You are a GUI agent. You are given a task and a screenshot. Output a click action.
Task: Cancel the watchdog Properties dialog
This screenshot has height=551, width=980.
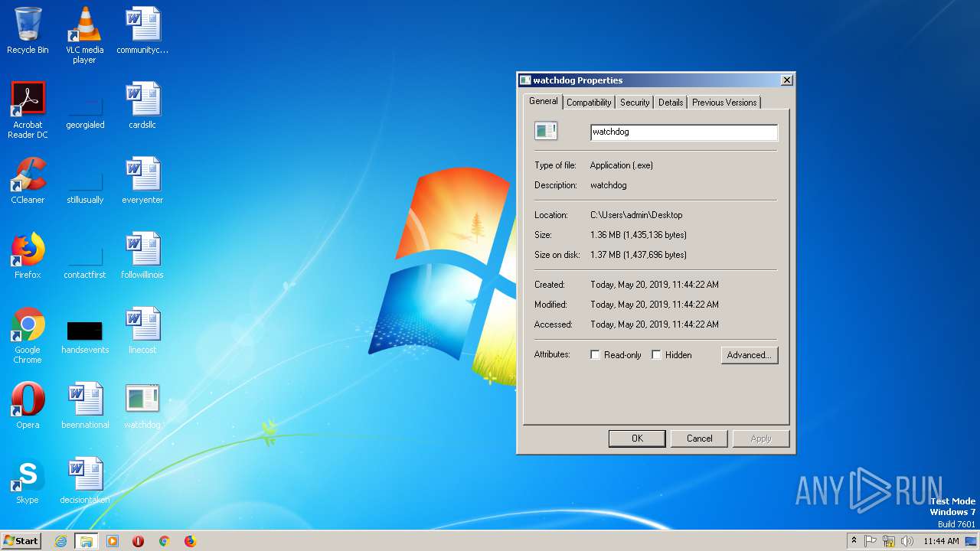pos(699,439)
